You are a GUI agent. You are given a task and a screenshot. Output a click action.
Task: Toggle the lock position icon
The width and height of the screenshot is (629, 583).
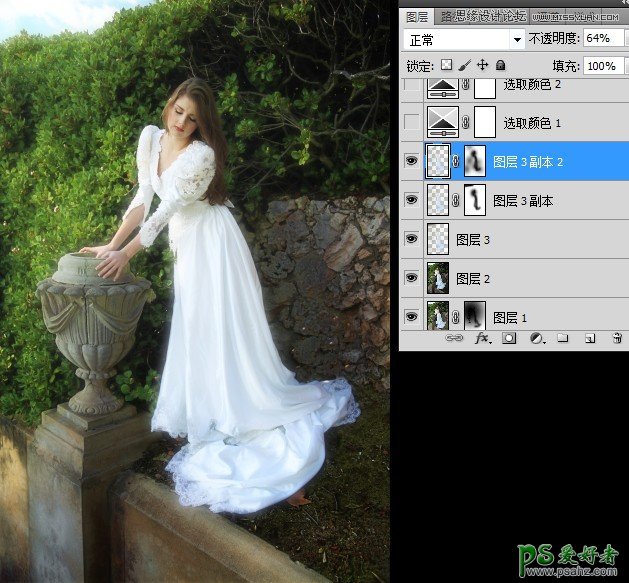[482, 65]
